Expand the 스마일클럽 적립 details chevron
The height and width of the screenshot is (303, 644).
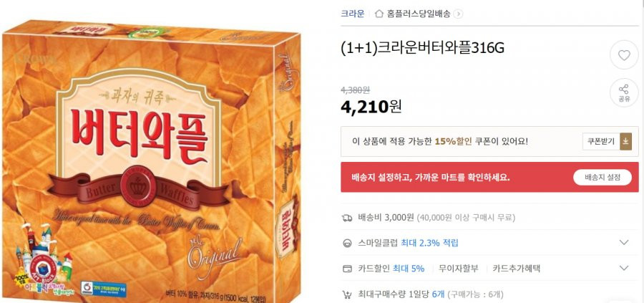[x=624, y=243]
